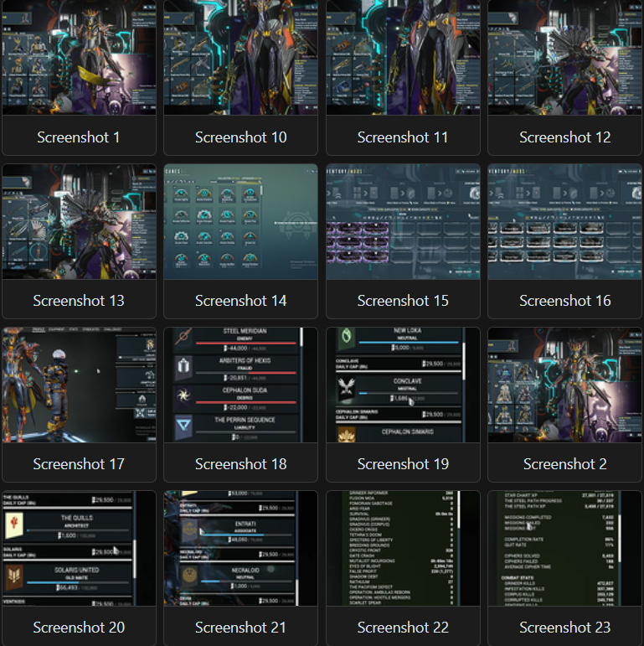Viewport: 644px width, 646px height.
Task: Click the "Screenshot 17" caption label
Action: click(x=79, y=463)
